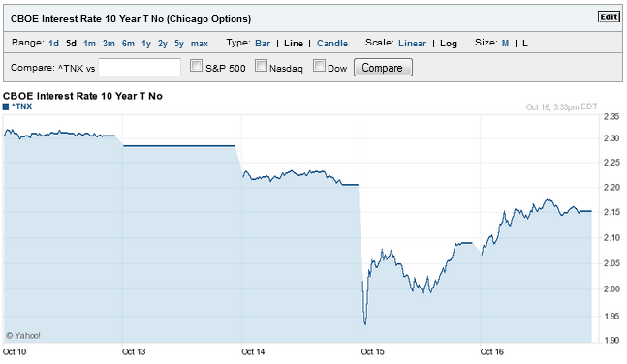The height and width of the screenshot is (364, 627).
Task: Click the Oct 16, 3:33pm EDT timestamp
Action: [561, 107]
